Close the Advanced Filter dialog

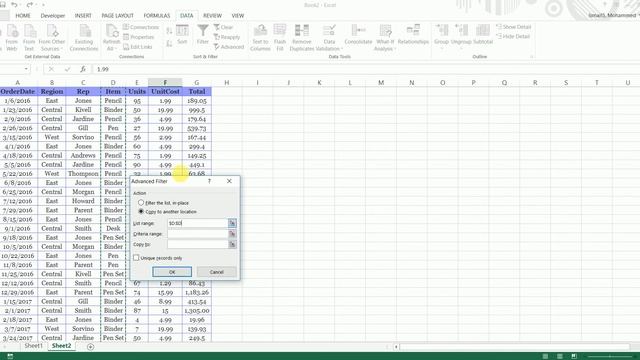coord(229,181)
